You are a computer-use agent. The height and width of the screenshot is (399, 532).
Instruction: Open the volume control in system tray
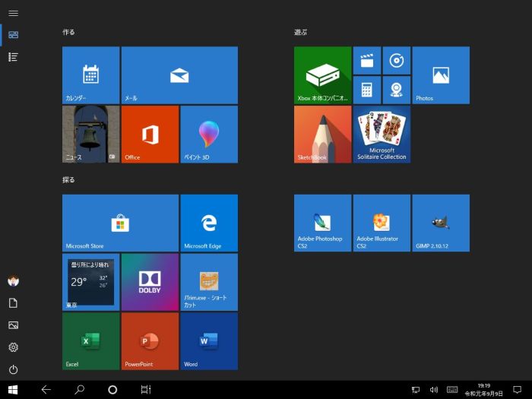(434, 390)
